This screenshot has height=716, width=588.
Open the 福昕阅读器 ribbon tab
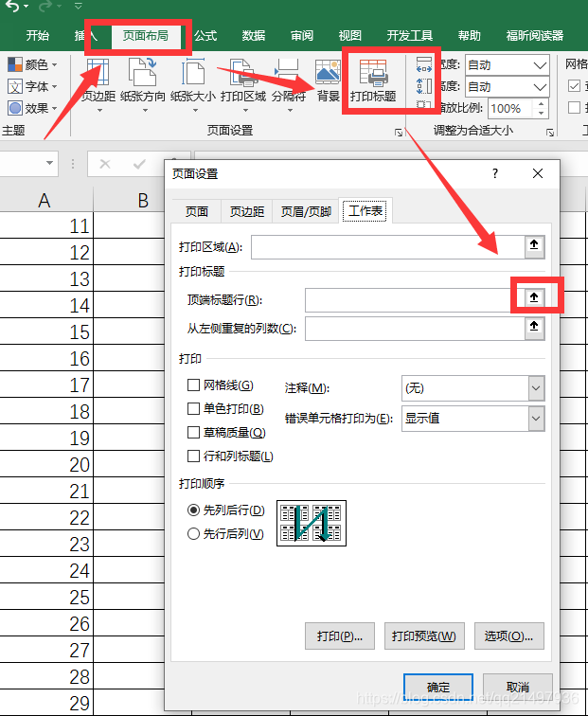(x=535, y=36)
